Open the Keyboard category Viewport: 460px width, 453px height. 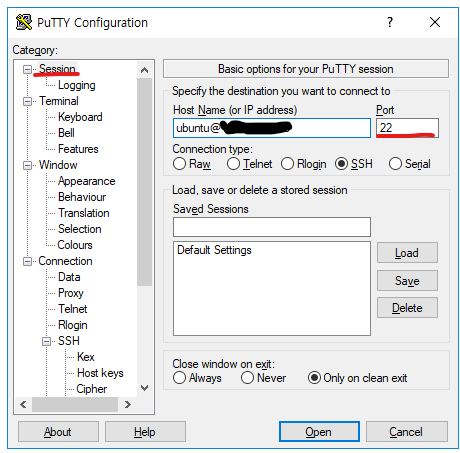80,117
